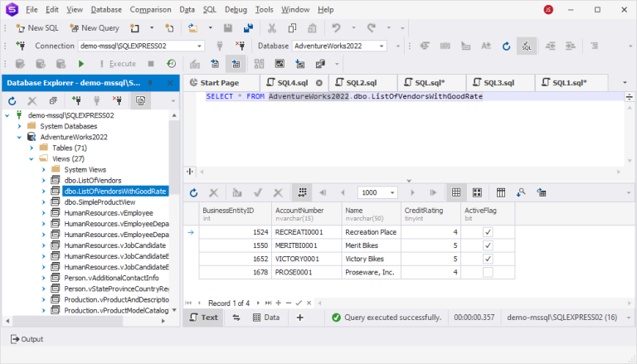Open the Connection dropdown
The height and width of the screenshot is (364, 637).
(x=199, y=46)
